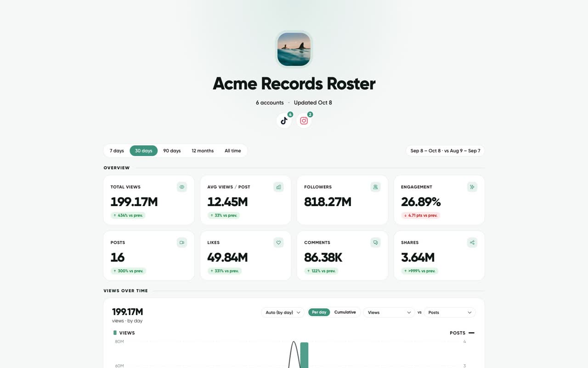Click the 818.27M Followers value

tap(328, 202)
